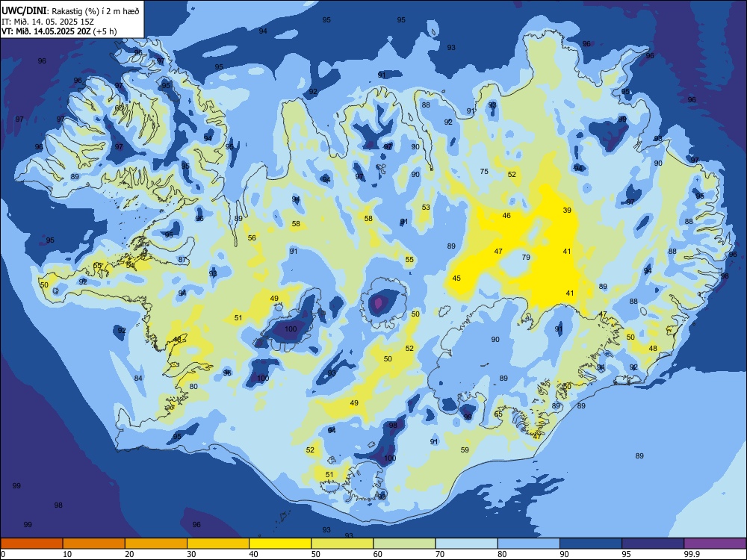
Task: Click the 84 humidity value on the map
Action: pyautogui.click(x=138, y=379)
